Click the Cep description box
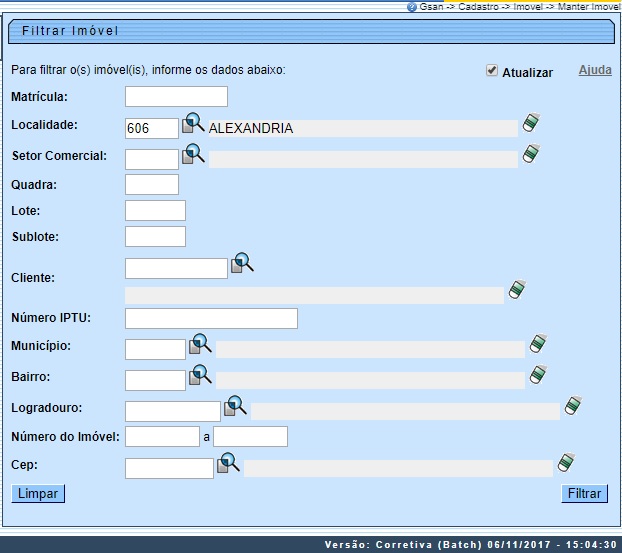The image size is (622, 553). (x=398, y=468)
